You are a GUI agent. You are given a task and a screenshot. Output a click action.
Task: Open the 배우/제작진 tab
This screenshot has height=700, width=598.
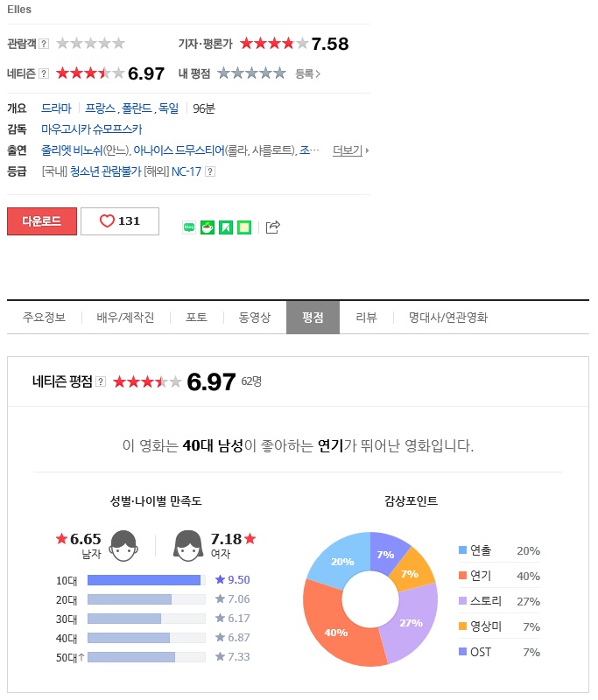point(125,318)
